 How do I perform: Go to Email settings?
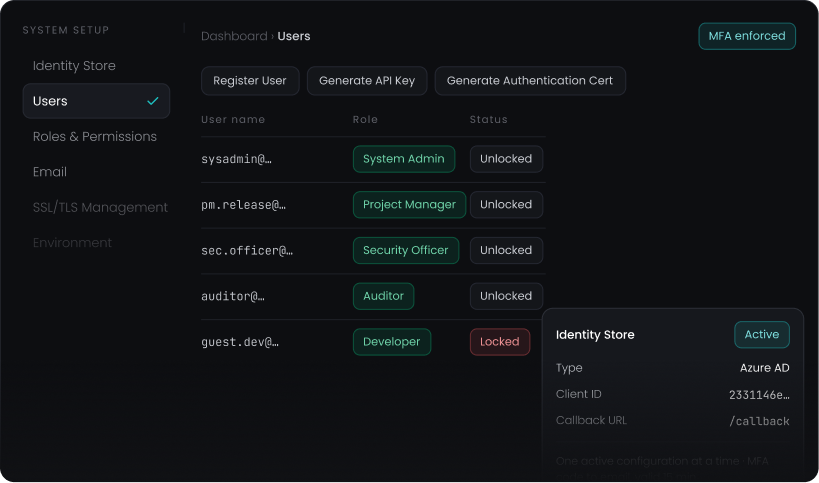(50, 172)
